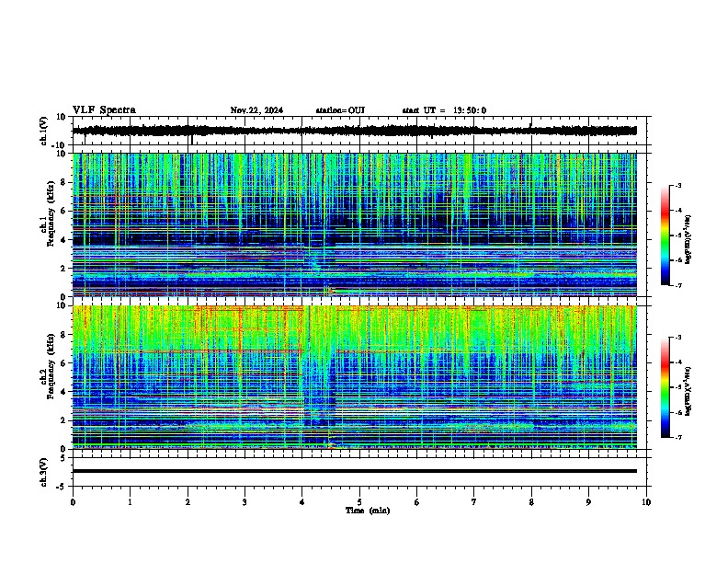Click inside the ch.2 spectrogram panel
The width and height of the screenshot is (728, 563).
coord(354,377)
